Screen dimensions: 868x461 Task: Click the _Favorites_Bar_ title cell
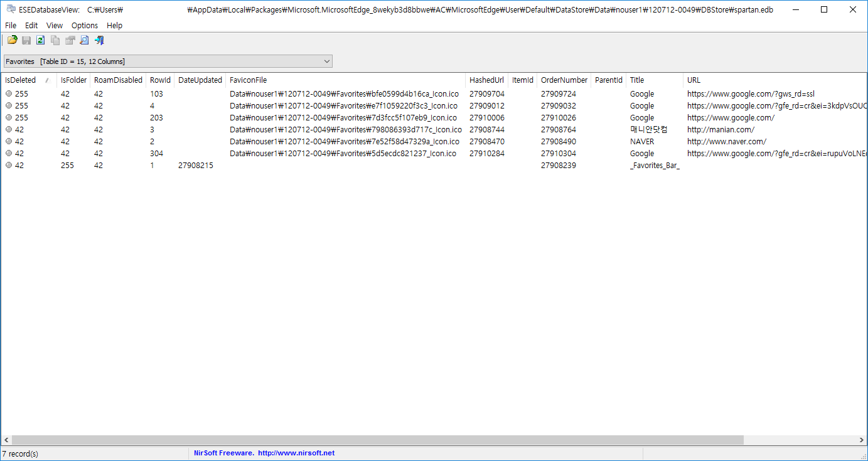tap(655, 165)
